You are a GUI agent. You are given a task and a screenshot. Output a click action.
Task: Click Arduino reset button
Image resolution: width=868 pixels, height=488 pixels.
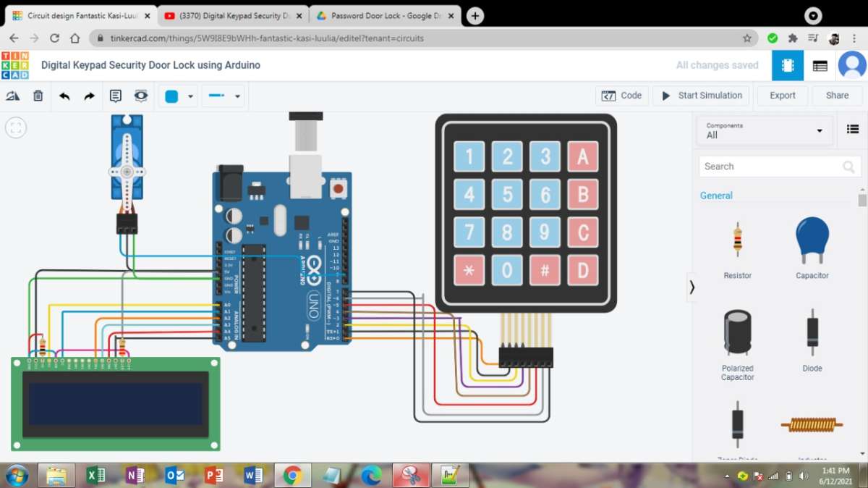338,189
